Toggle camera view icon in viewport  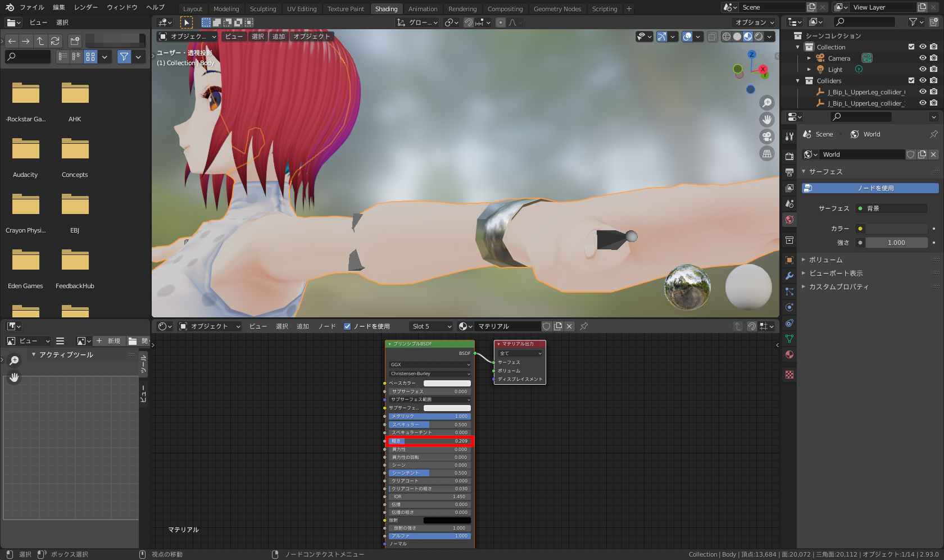(767, 136)
